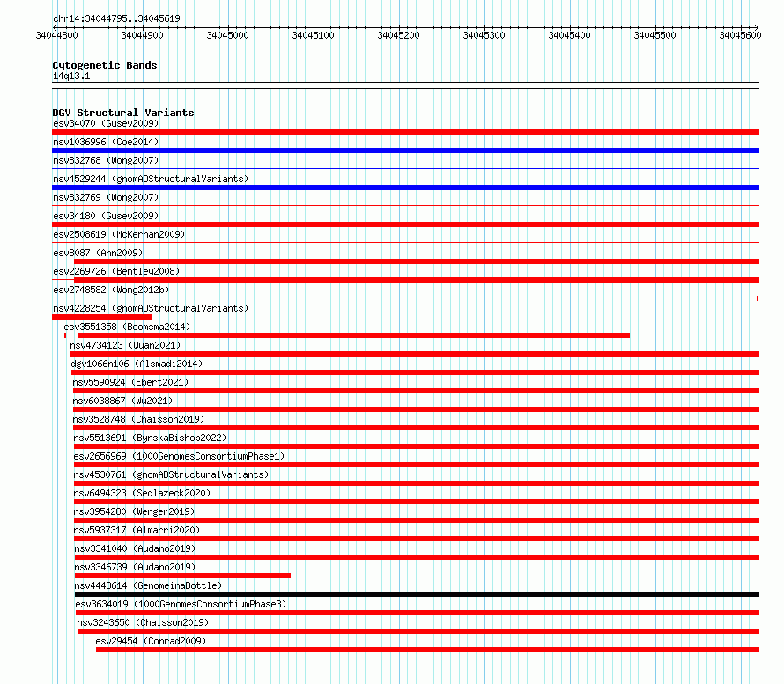The width and height of the screenshot is (784, 684).
Task: Open the nsv3346739 (Audano2019) variant label
Action: point(135,567)
